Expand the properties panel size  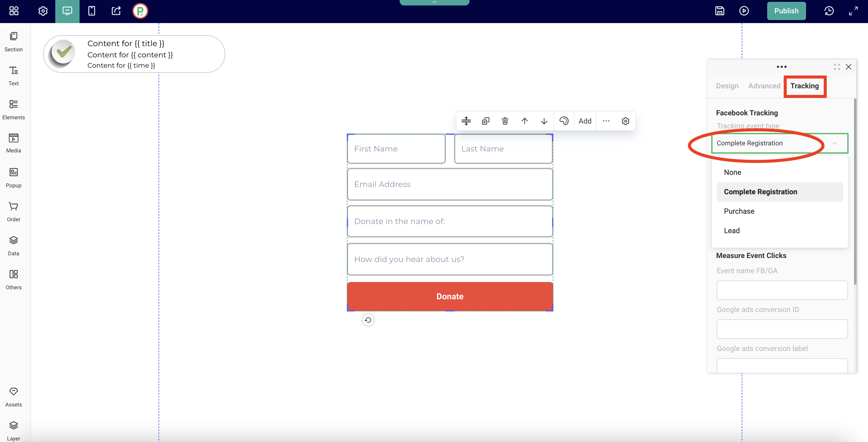837,67
